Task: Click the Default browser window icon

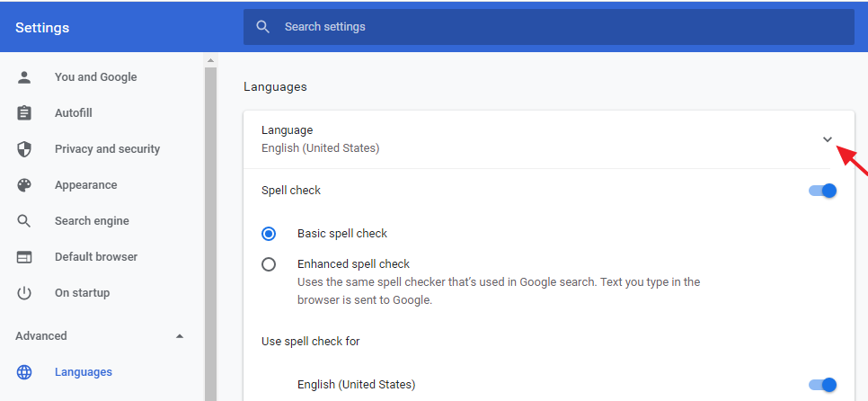Action: pos(23,257)
